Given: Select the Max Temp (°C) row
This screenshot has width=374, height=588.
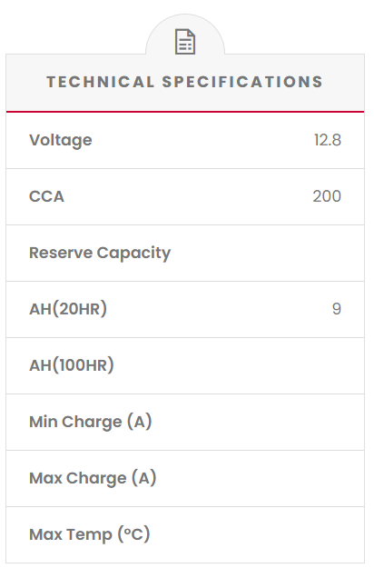Looking at the screenshot, I should (185, 534).
